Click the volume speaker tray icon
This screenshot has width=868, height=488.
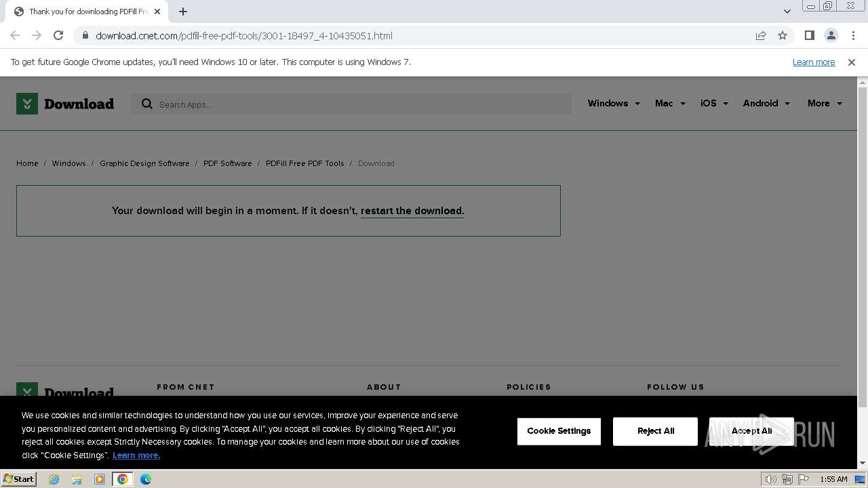coord(771,479)
